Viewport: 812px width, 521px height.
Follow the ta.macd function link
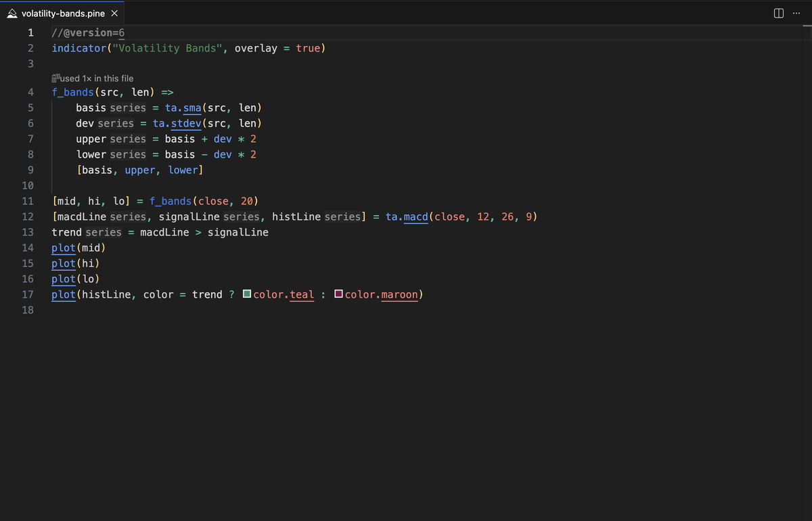(x=407, y=217)
